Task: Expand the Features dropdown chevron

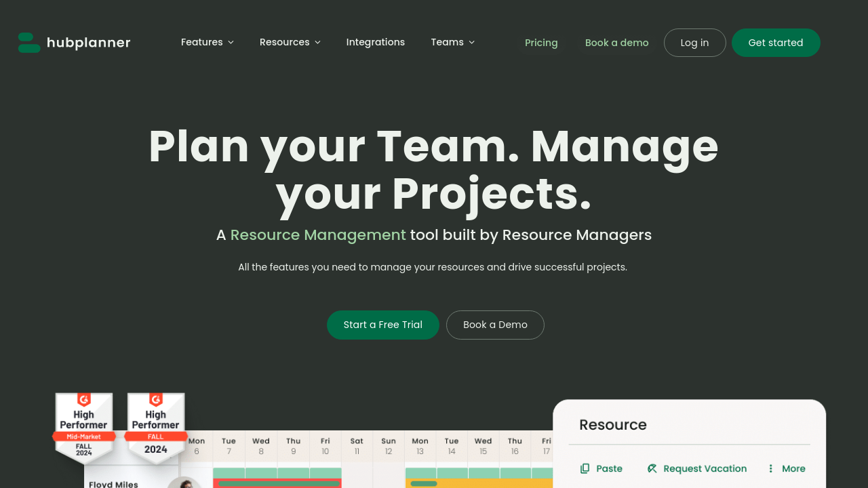Action: (231, 43)
